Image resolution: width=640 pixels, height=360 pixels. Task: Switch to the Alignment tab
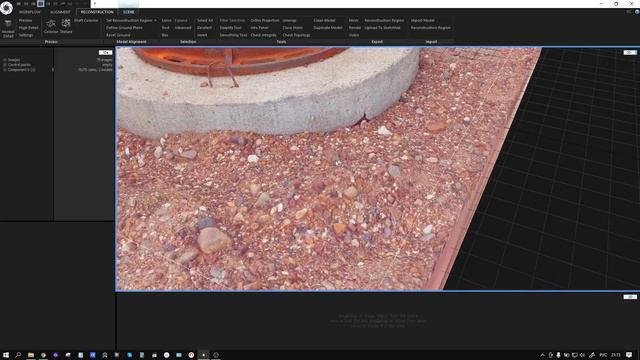pyautogui.click(x=60, y=12)
